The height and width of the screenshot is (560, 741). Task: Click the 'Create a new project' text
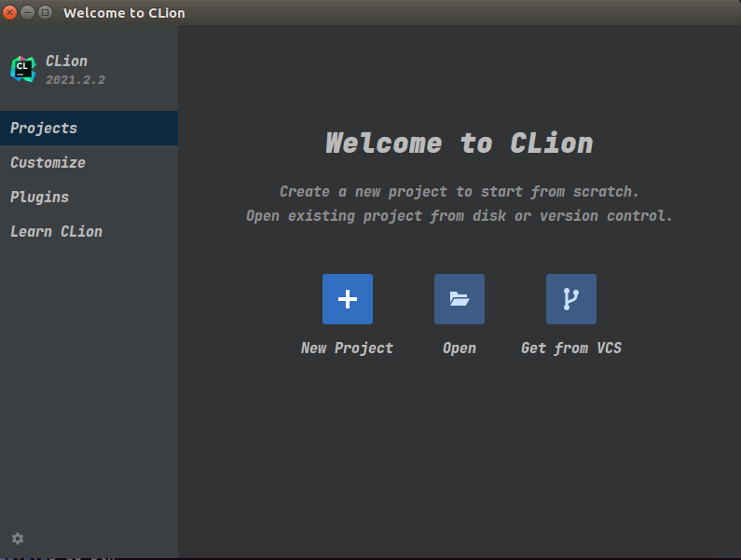point(459,191)
